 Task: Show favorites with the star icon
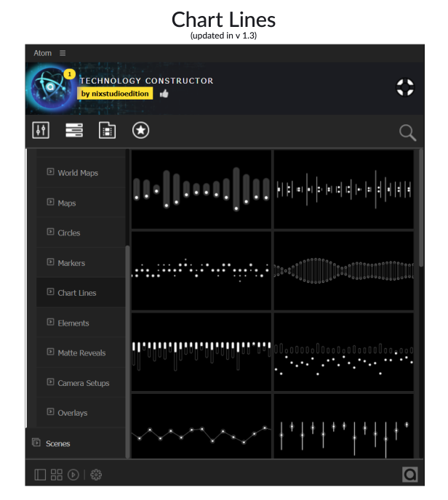[140, 131]
